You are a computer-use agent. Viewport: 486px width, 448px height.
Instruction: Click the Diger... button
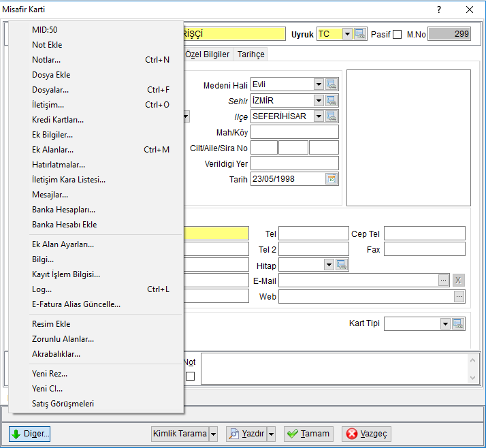point(29,434)
